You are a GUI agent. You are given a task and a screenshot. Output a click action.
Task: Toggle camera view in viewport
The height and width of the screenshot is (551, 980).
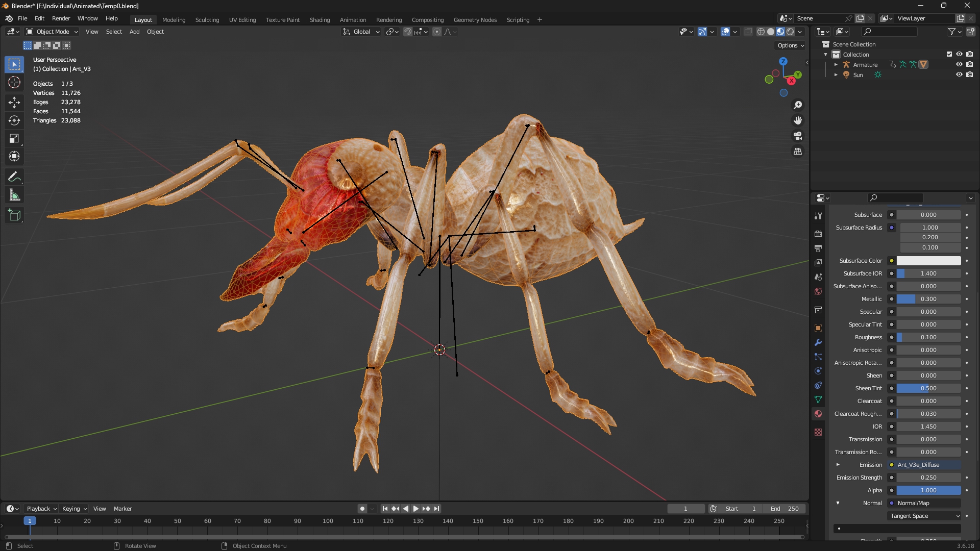[x=798, y=136]
